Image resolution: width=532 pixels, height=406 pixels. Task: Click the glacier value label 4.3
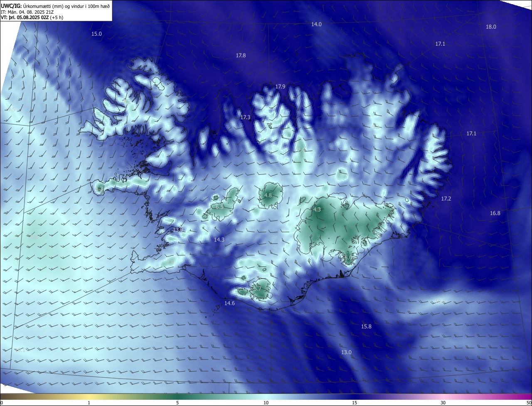coord(317,210)
